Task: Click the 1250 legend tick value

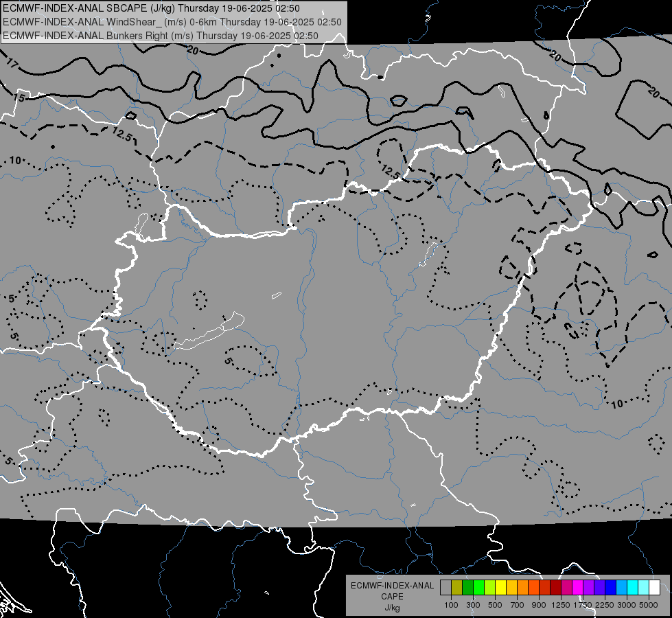Action: pos(561,605)
